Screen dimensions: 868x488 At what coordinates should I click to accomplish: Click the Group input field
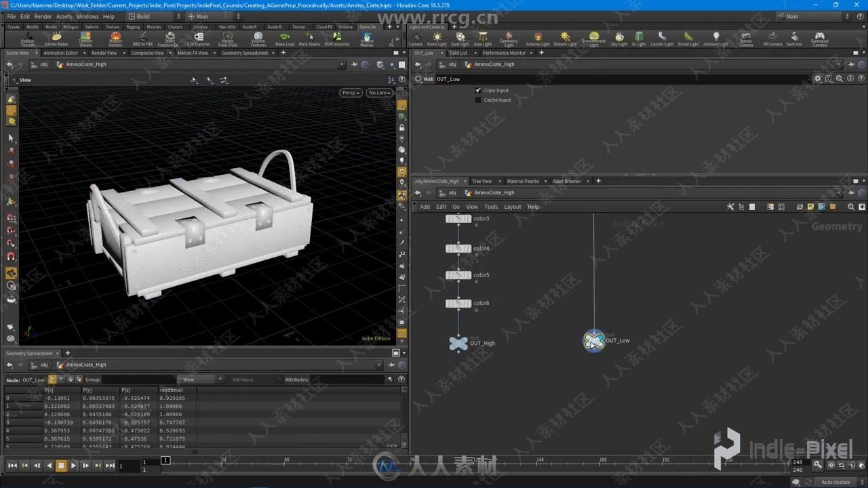click(138, 380)
